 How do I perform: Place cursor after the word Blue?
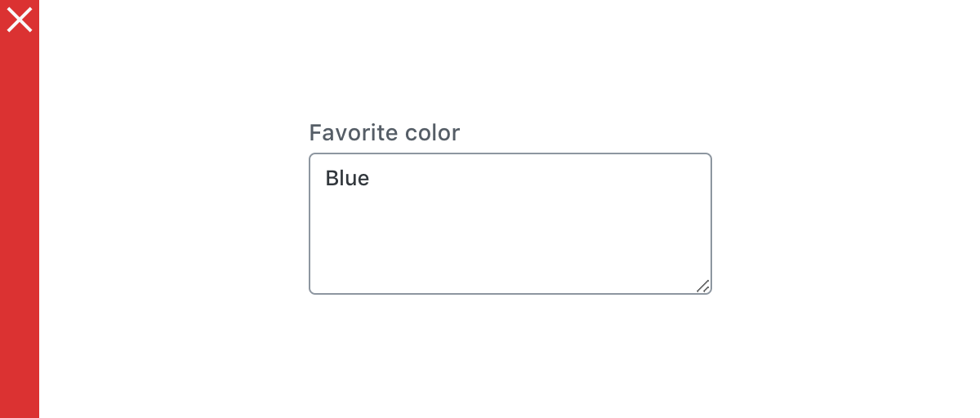pyautogui.click(x=371, y=178)
